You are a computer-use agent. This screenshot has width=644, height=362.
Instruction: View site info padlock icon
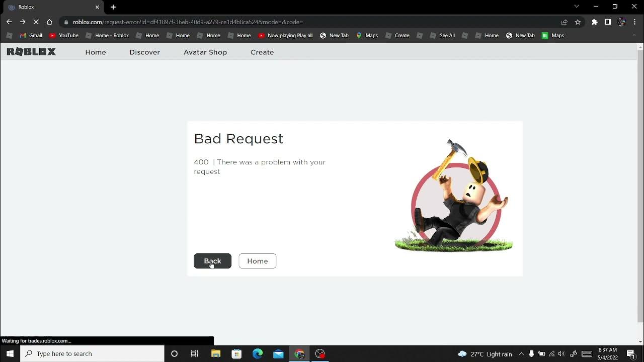click(x=66, y=22)
